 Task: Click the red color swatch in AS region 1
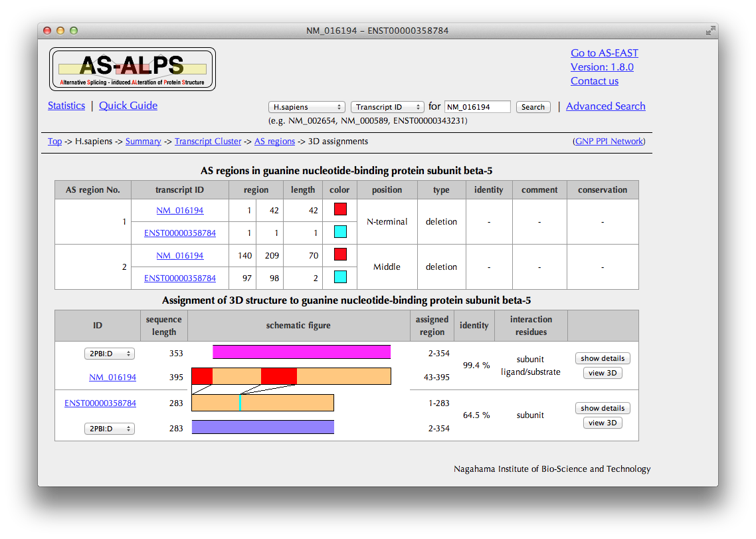click(x=340, y=209)
